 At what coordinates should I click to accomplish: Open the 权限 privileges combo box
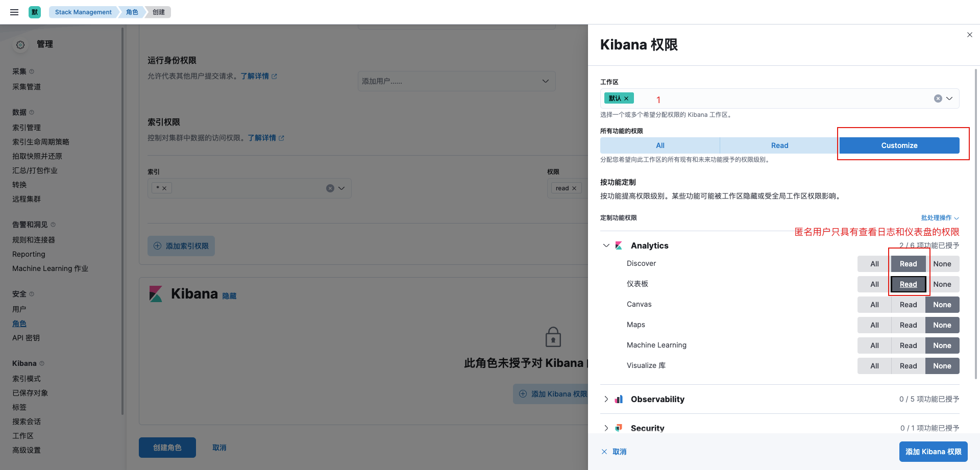pos(568,188)
